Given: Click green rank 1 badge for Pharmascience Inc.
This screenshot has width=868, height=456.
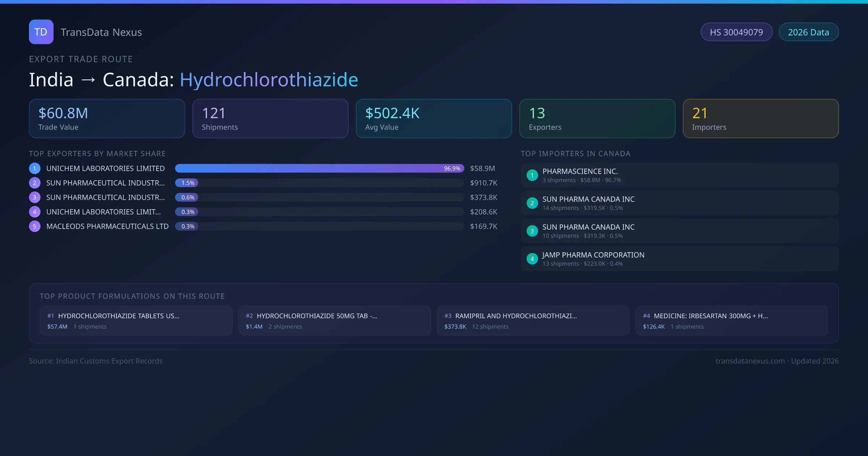Looking at the screenshot, I should [x=532, y=175].
